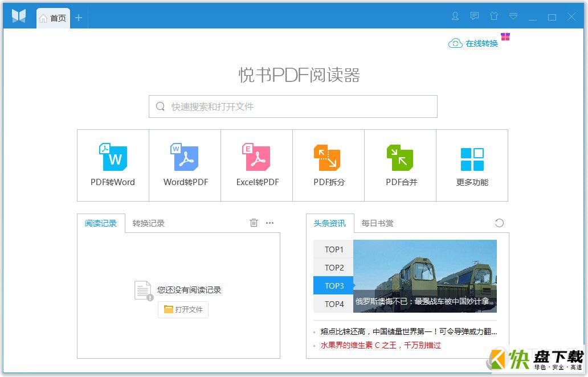Refresh the news panel with circular arrow

[x=499, y=223]
